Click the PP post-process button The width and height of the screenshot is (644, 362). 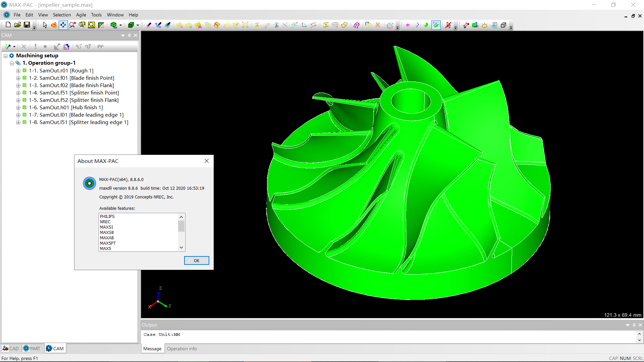[x=100, y=47]
